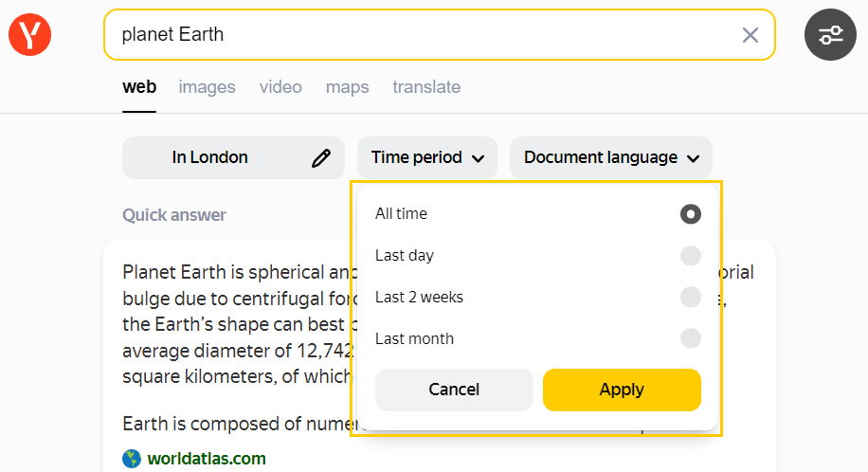The image size is (868, 472).
Task: Click the Yandex logo icon
Action: coord(29,35)
